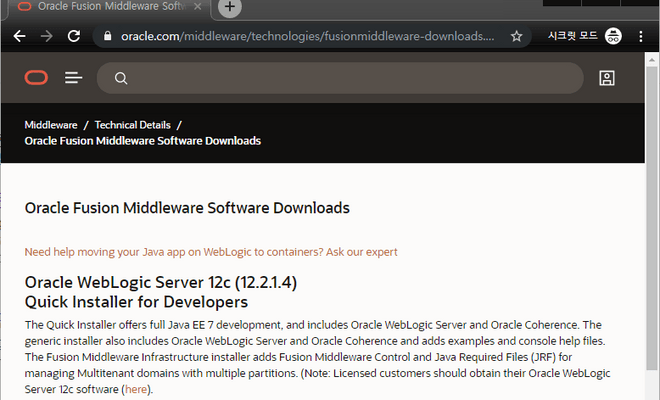Click the scrollbar up arrow
Viewport: 660px width, 400px height.
click(x=652, y=60)
